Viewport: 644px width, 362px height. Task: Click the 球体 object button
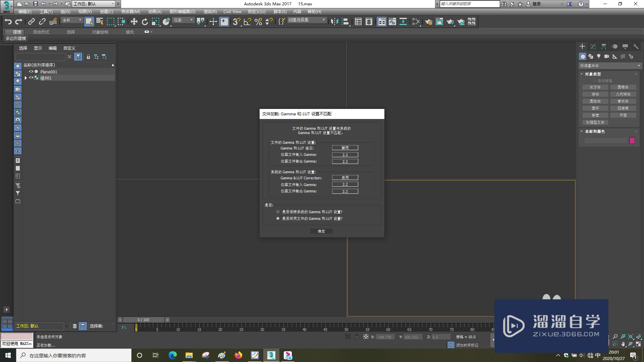[595, 94]
